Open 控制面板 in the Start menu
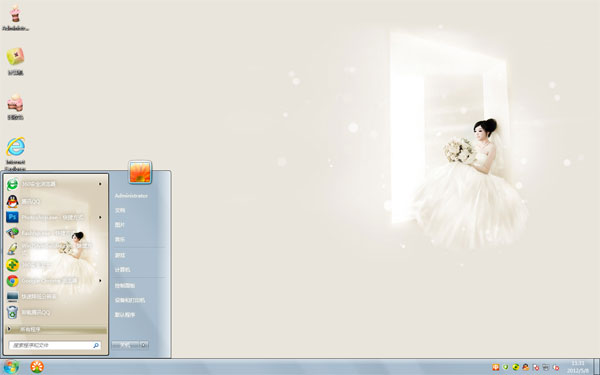Screen dimensions: 600x375 [125, 285]
